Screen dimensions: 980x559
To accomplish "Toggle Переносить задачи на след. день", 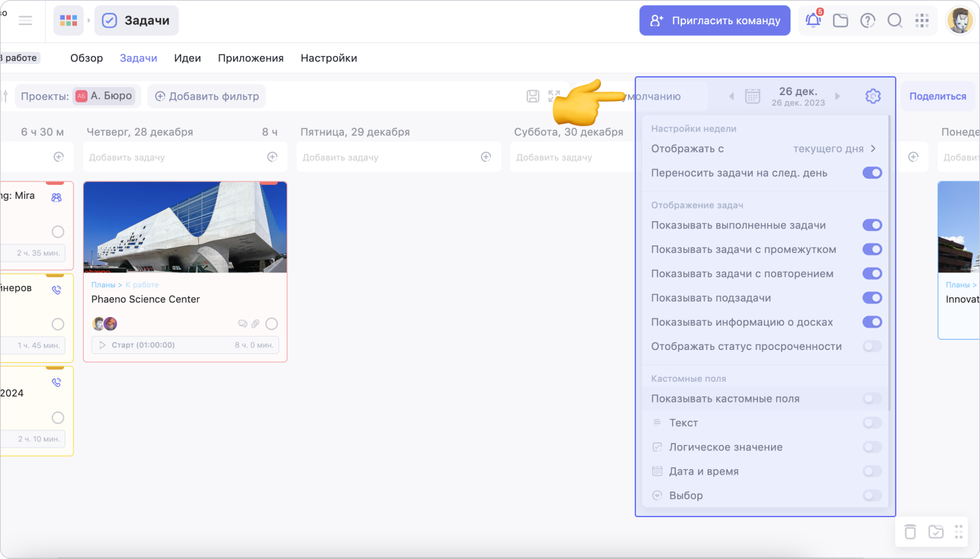I will [x=872, y=173].
